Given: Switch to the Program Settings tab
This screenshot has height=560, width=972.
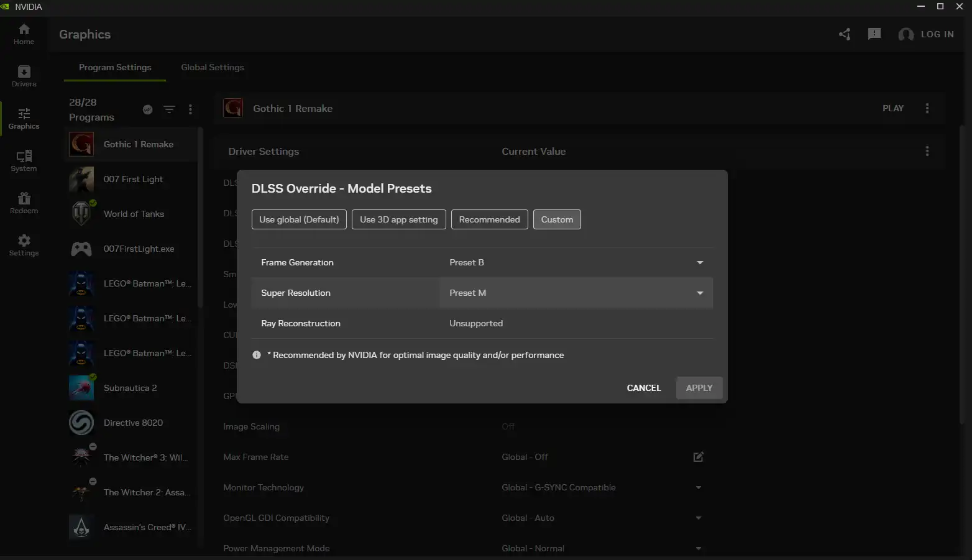Looking at the screenshot, I should tap(115, 67).
